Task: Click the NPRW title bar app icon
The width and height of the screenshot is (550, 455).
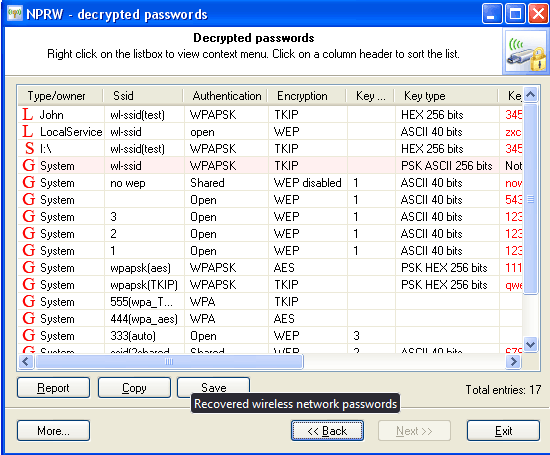Action: [15, 14]
